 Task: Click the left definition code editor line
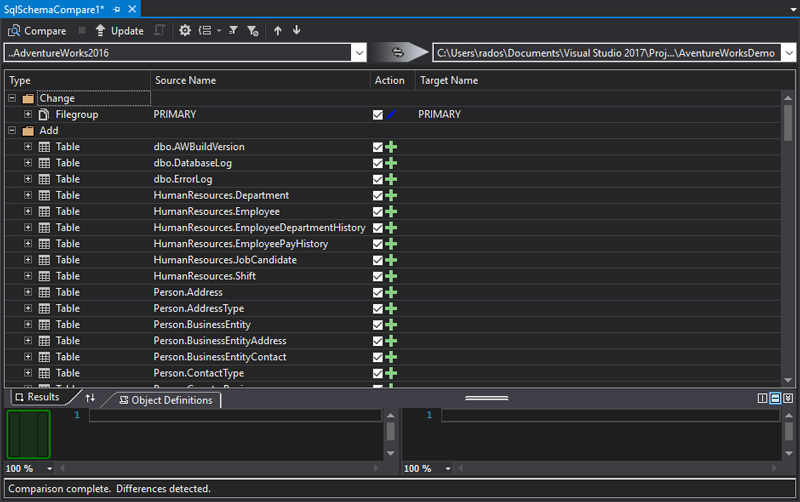[235, 415]
